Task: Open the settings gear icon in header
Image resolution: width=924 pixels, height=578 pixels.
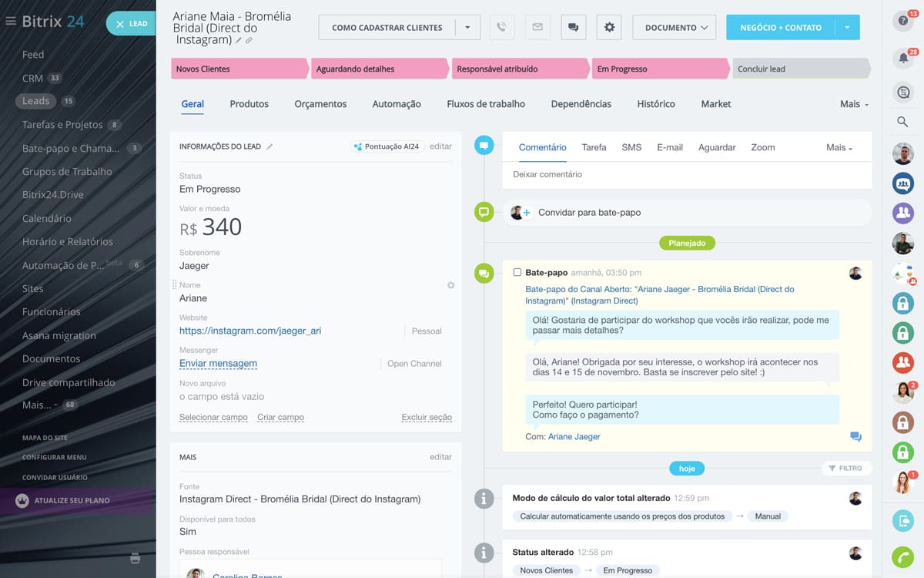Action: point(609,28)
